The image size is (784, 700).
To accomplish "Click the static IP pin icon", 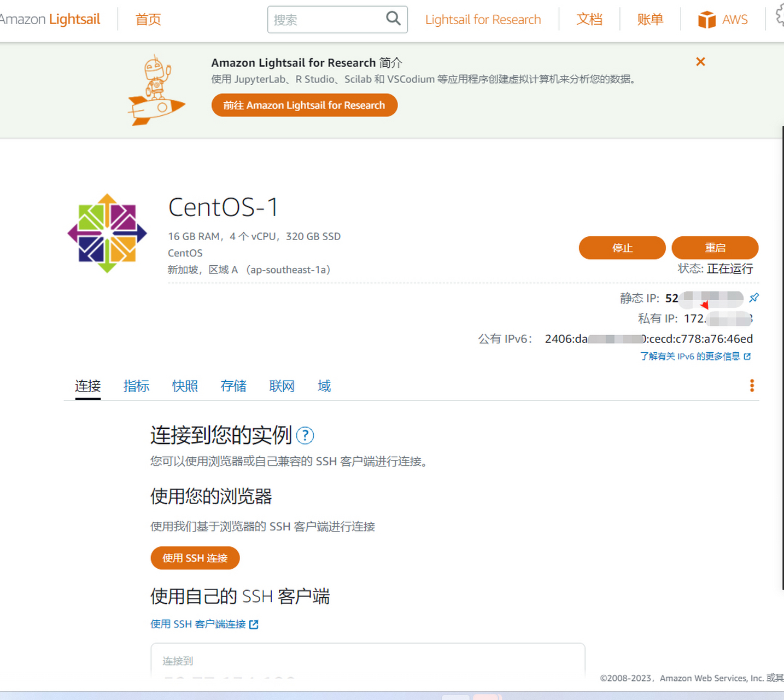I will point(754,297).
